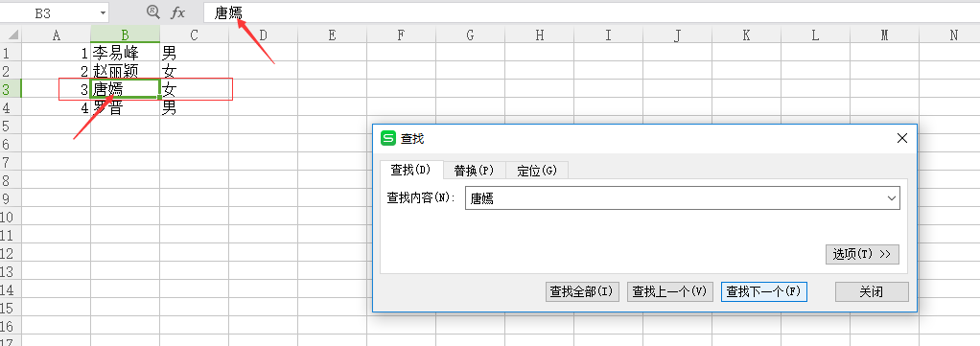Click the select-all corner triangle

[x=13, y=35]
